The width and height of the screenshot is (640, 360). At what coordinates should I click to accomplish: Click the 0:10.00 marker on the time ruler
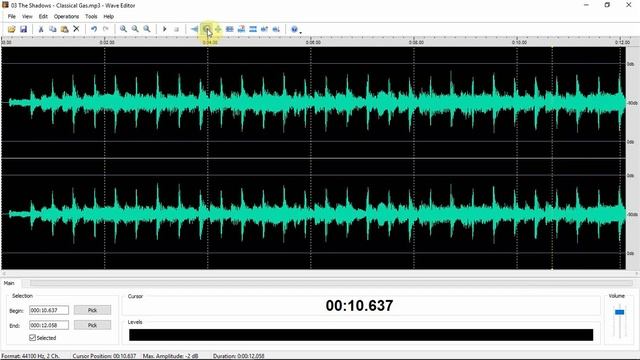click(x=519, y=42)
